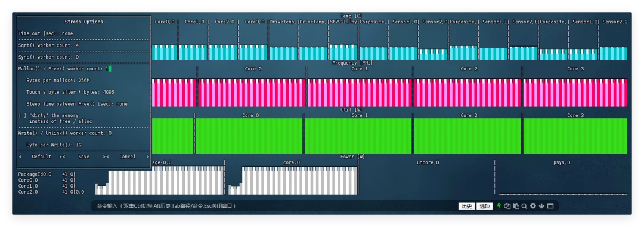Select Default in Stress Options dialog
The height and width of the screenshot is (227, 644).
point(42,157)
